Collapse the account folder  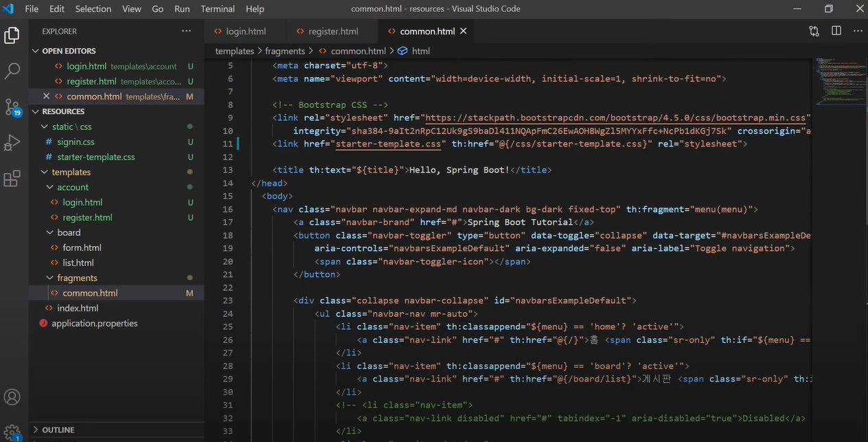(73, 187)
